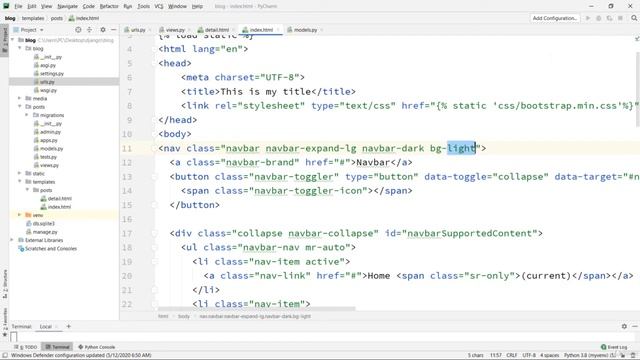Click the templates breadcrumb in navigation bar
Screen dimensions: 640x360
click(33, 18)
